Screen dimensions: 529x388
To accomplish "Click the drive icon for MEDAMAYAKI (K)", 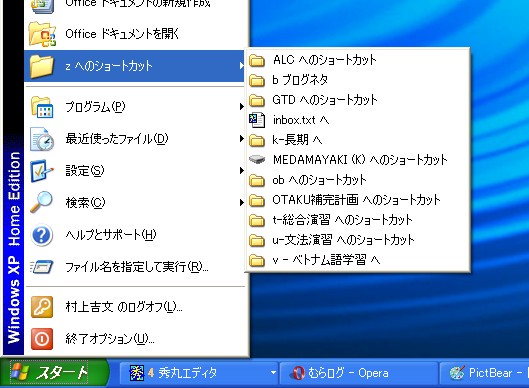I will coord(257,159).
